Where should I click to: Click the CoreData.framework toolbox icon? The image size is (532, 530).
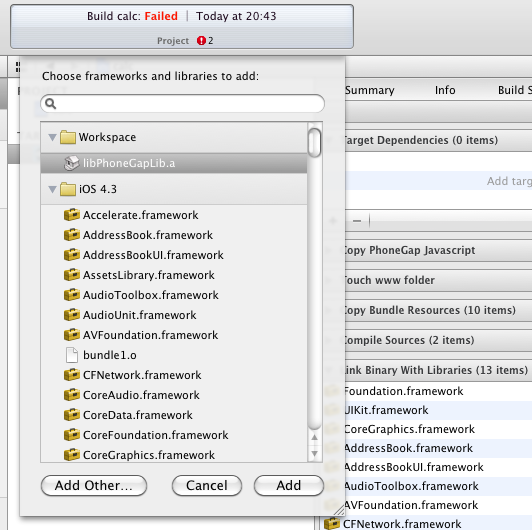[72, 415]
